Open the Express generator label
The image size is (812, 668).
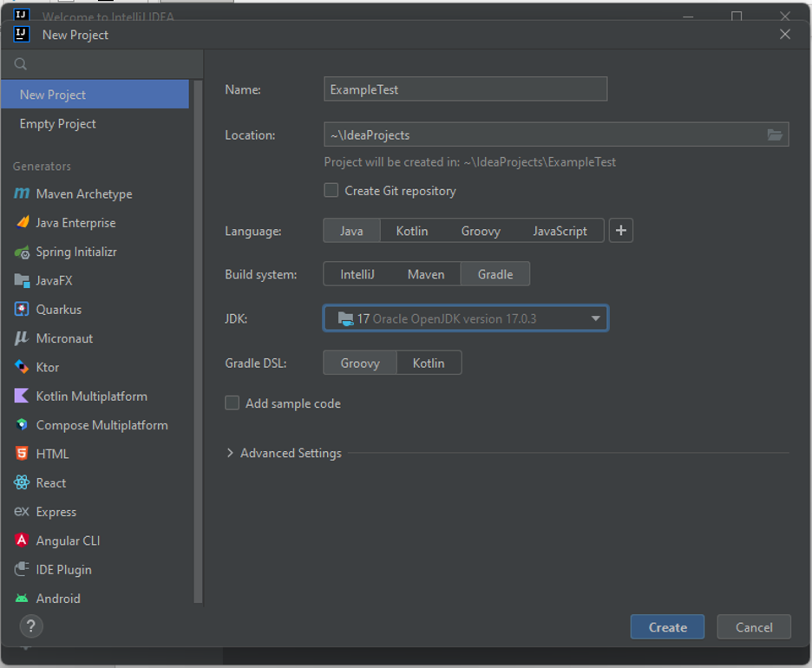(56, 512)
